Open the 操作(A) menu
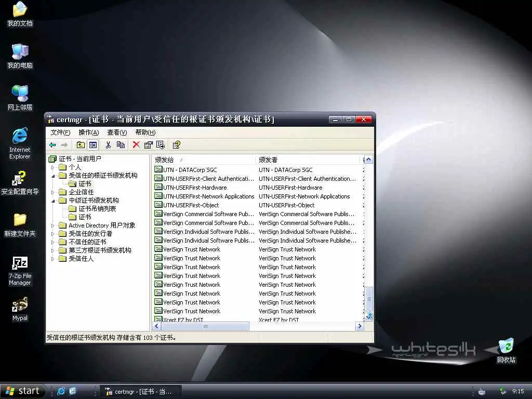 88,132
